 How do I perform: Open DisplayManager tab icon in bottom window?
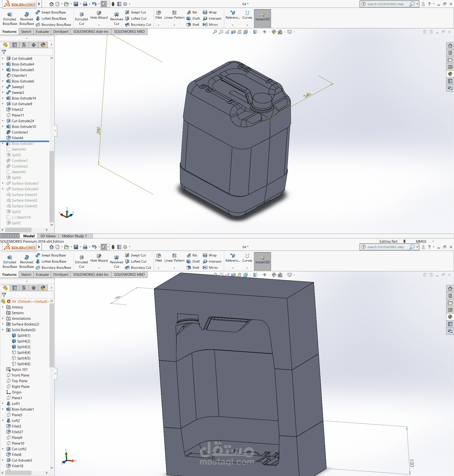tap(43, 288)
